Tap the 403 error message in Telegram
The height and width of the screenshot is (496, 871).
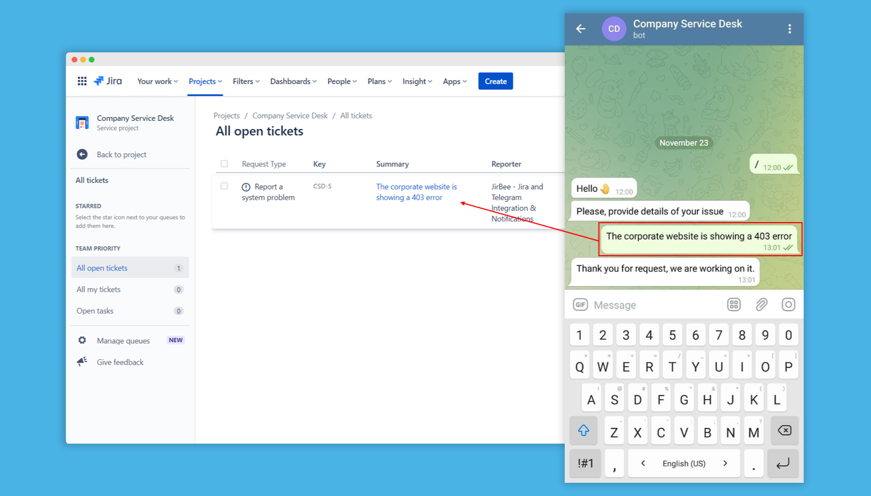point(699,239)
